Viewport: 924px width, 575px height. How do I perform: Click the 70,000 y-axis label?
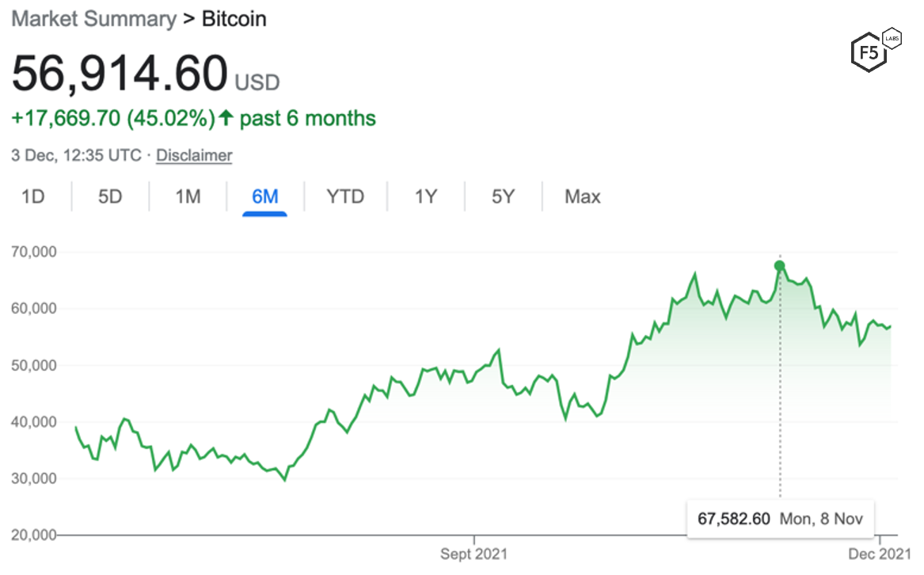[34, 252]
